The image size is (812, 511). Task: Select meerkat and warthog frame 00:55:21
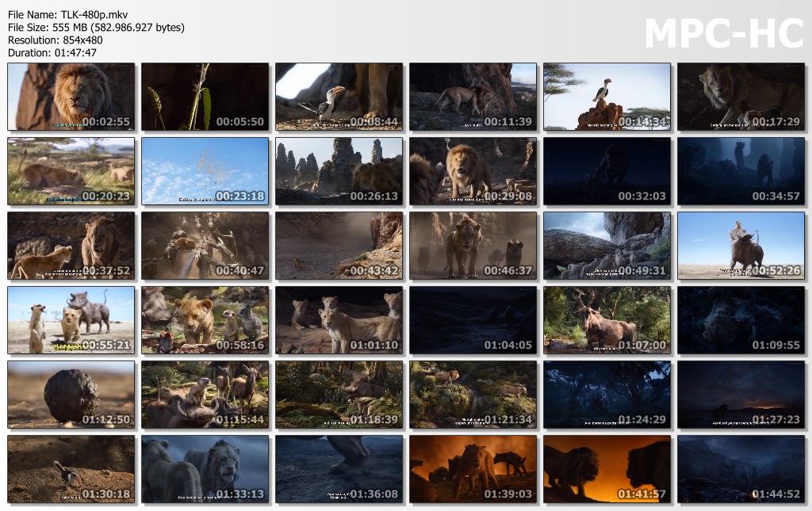pyautogui.click(x=71, y=320)
